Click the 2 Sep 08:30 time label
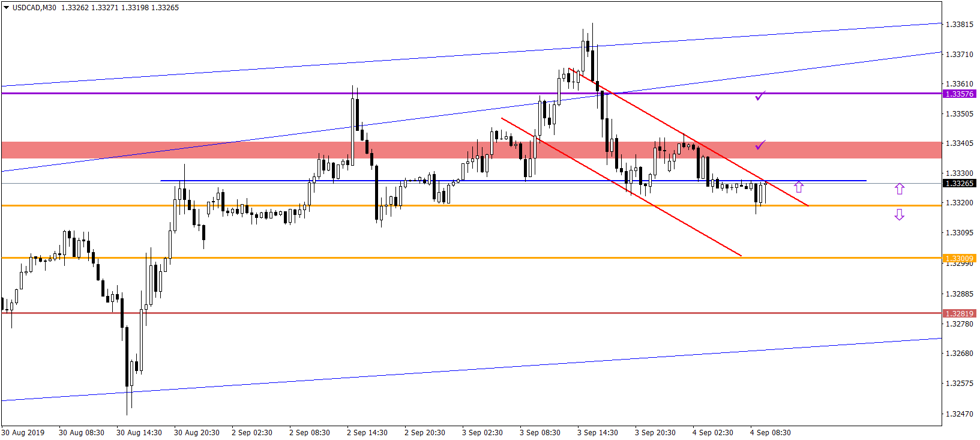Screen dimensions: 980x440 pos(310,433)
